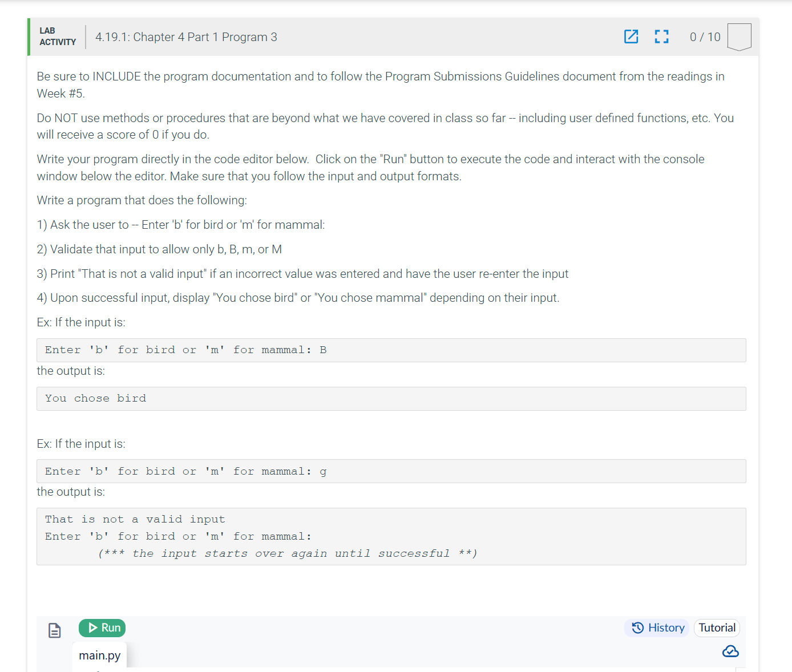Screen dimensions: 792x672
Task: Click the activity title 4.19.1
Action: coord(186,37)
